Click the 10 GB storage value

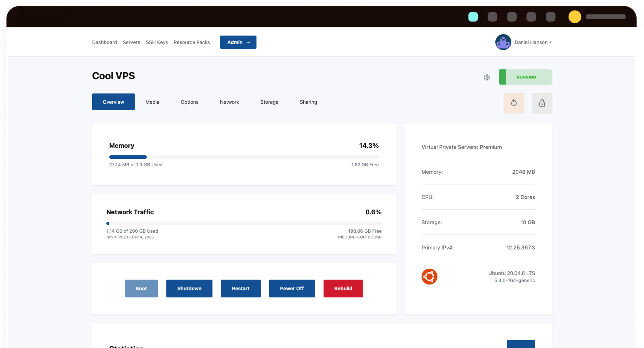pyautogui.click(x=528, y=223)
